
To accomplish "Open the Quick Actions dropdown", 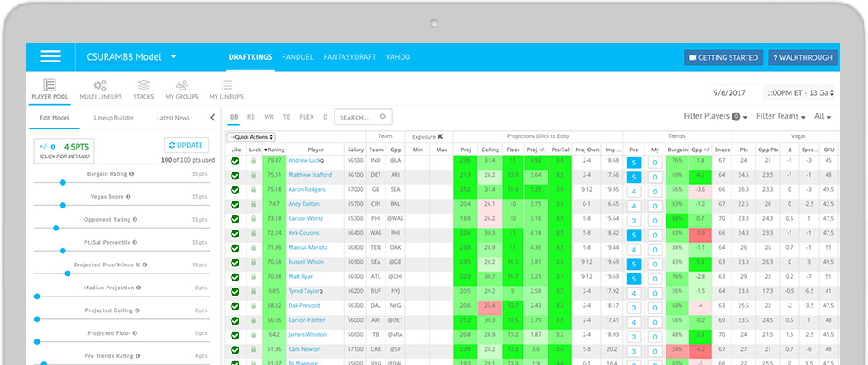I will tap(251, 137).
